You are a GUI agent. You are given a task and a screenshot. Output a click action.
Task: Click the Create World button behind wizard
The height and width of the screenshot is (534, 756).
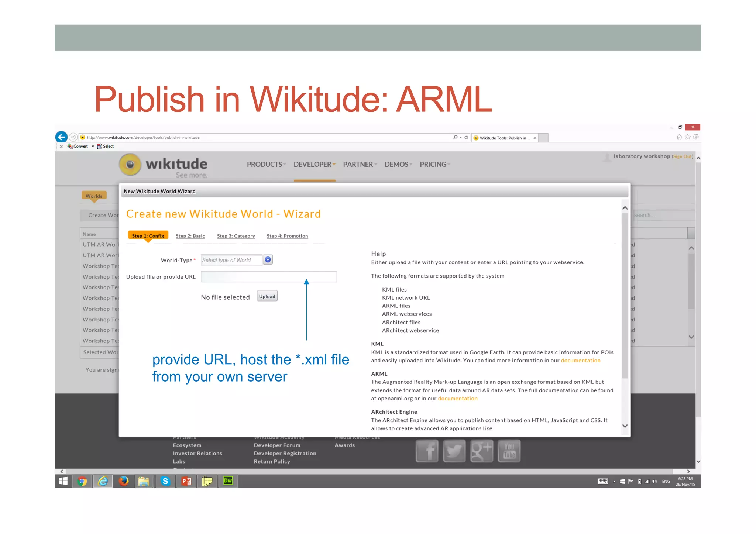click(x=100, y=215)
